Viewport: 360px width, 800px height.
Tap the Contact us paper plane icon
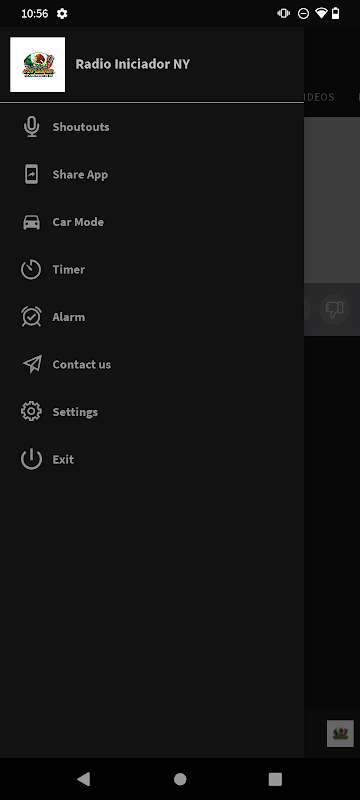[32, 364]
